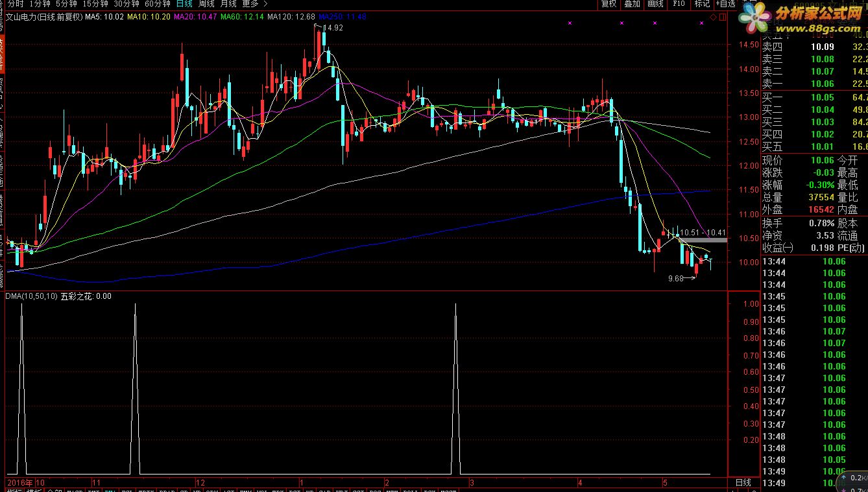This screenshot has height=492, width=868.
Task: Select the 15分钟 period tab
Action: click(x=96, y=4)
